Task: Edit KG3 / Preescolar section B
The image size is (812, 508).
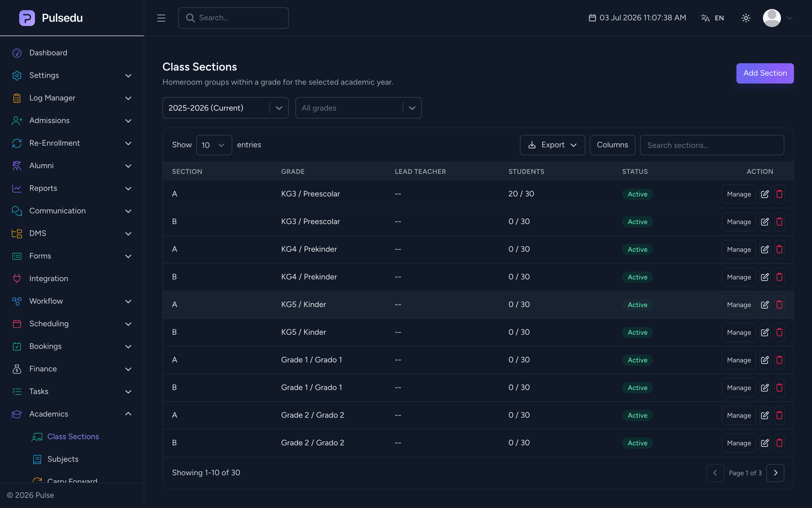Action: point(765,222)
